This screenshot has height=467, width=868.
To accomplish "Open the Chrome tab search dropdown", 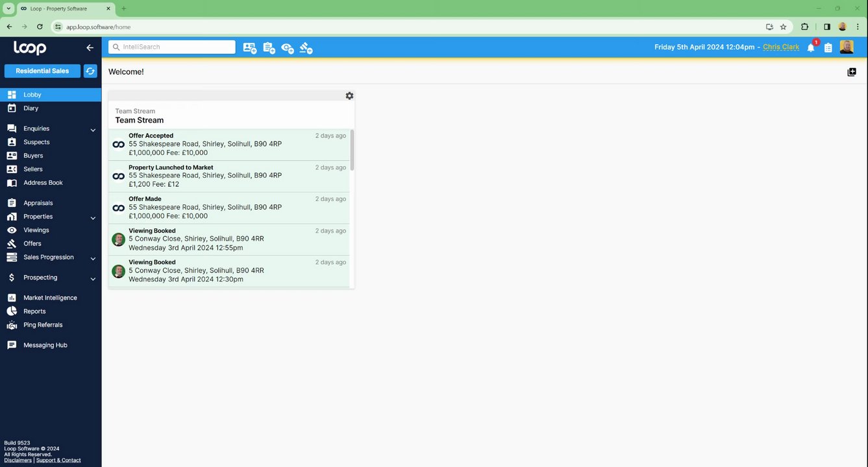I will click(x=8, y=8).
